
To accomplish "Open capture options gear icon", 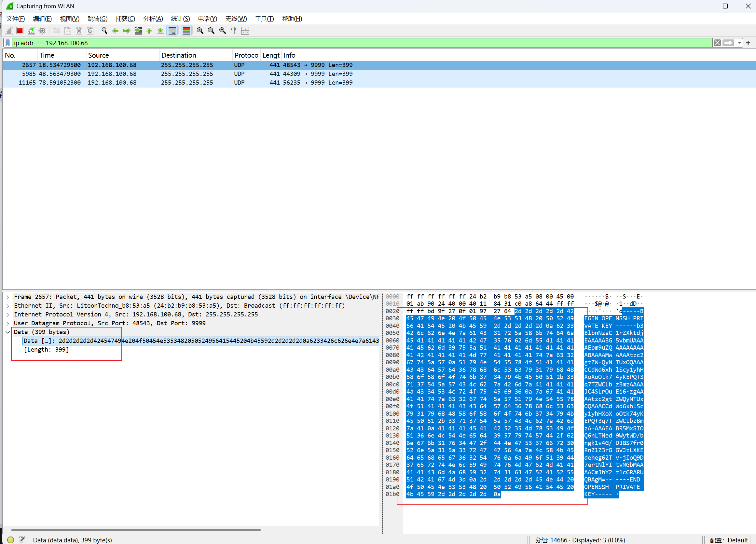I will coord(42,31).
